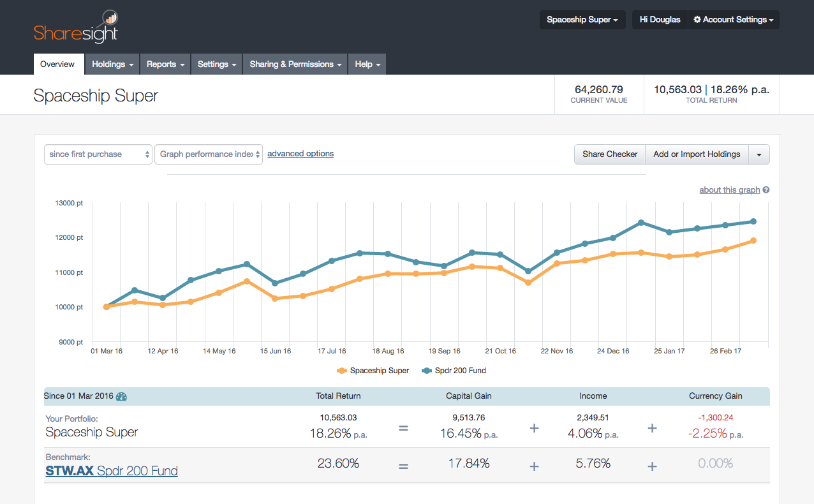
Task: Open the Spaceship Super portfolio dropdown
Action: (582, 20)
